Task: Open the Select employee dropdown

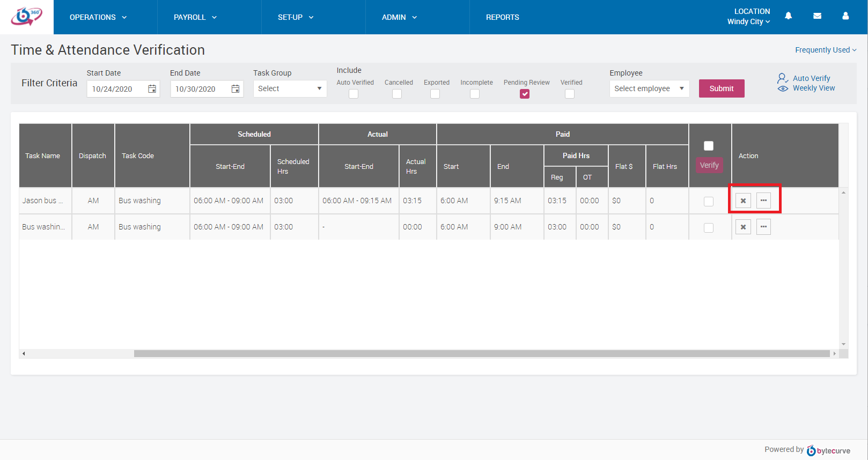Action: click(649, 88)
